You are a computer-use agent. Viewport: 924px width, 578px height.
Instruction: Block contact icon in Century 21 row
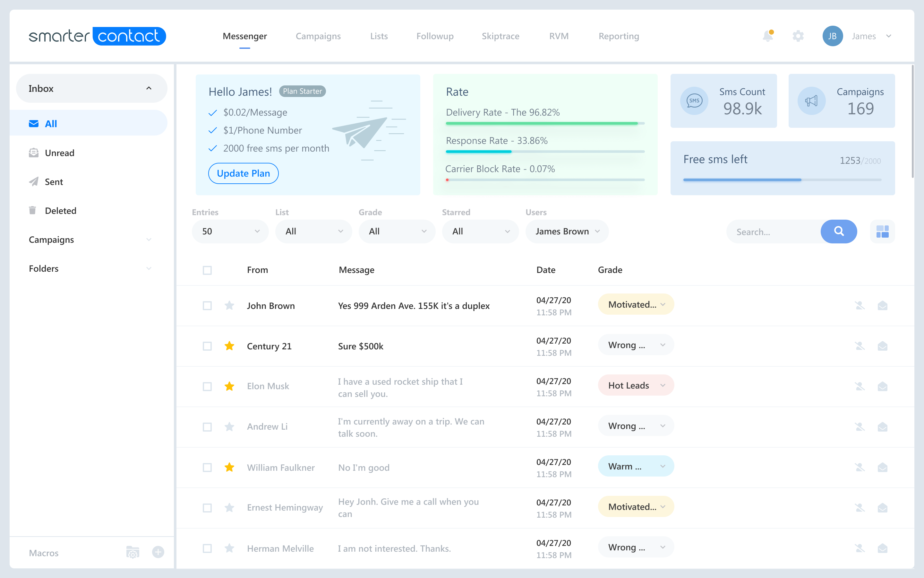(860, 346)
